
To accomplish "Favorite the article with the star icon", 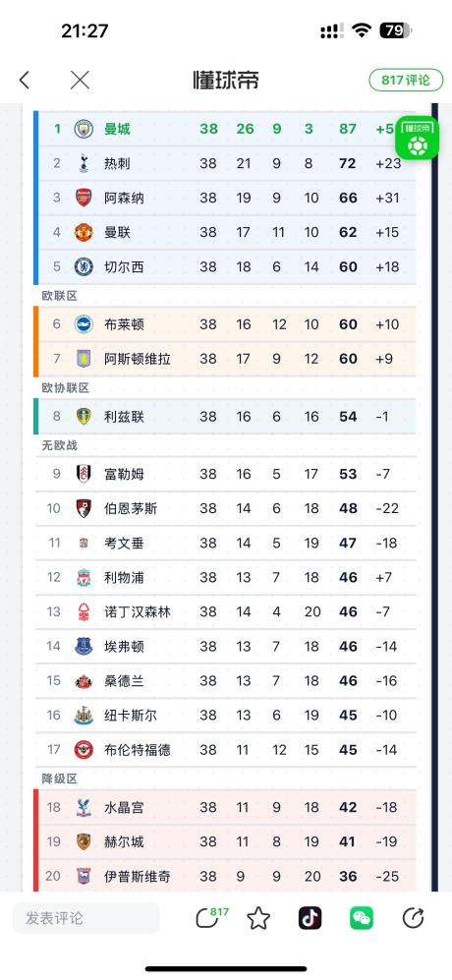I will click(x=258, y=918).
